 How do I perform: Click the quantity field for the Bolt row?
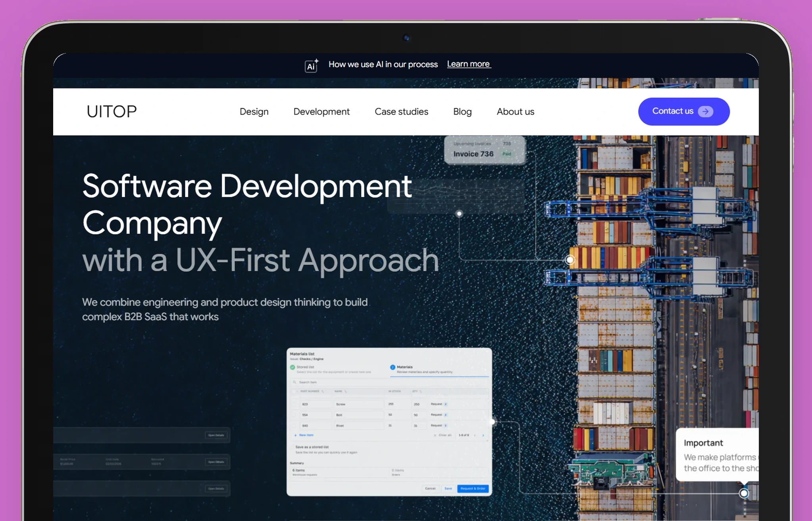click(419, 415)
